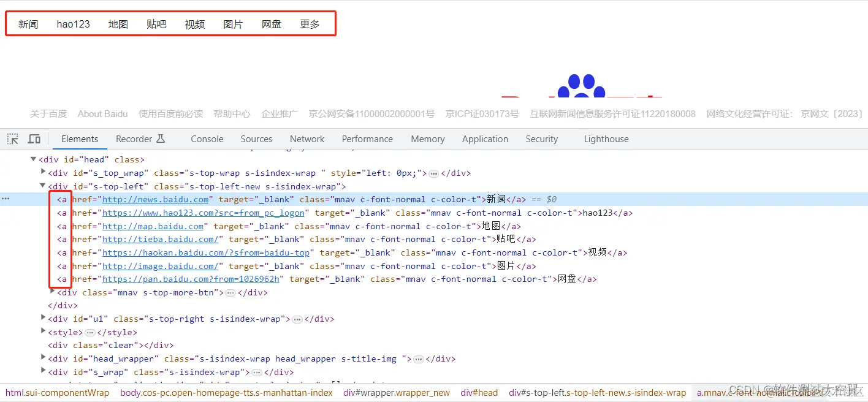Image resolution: width=868 pixels, height=402 pixels.
Task: Click the 图片 navigation link
Action: [x=233, y=25]
